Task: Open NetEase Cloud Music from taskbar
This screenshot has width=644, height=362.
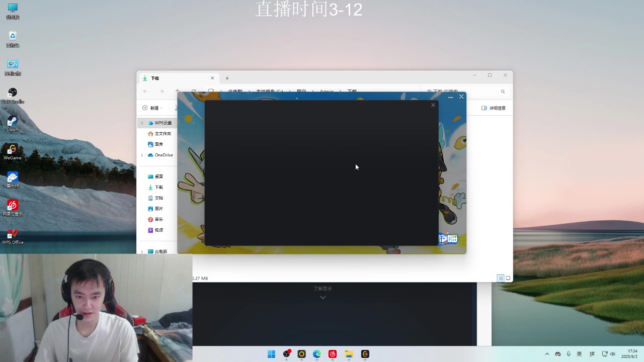Action: click(x=333, y=354)
